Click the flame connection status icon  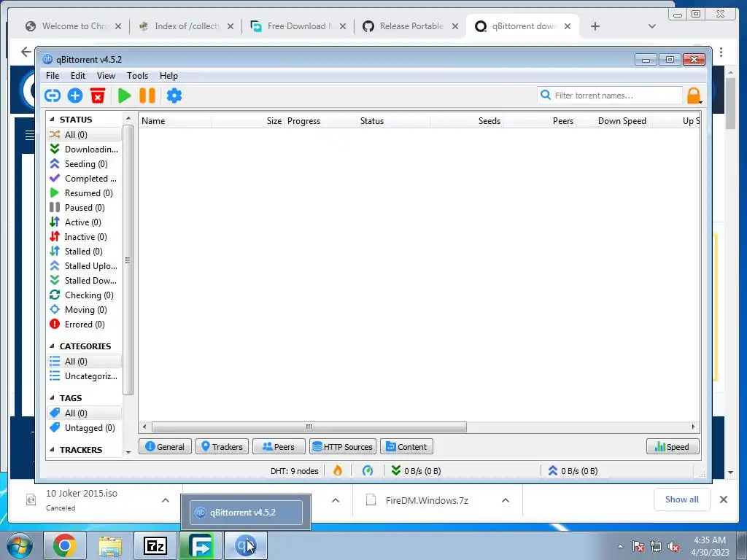337,471
